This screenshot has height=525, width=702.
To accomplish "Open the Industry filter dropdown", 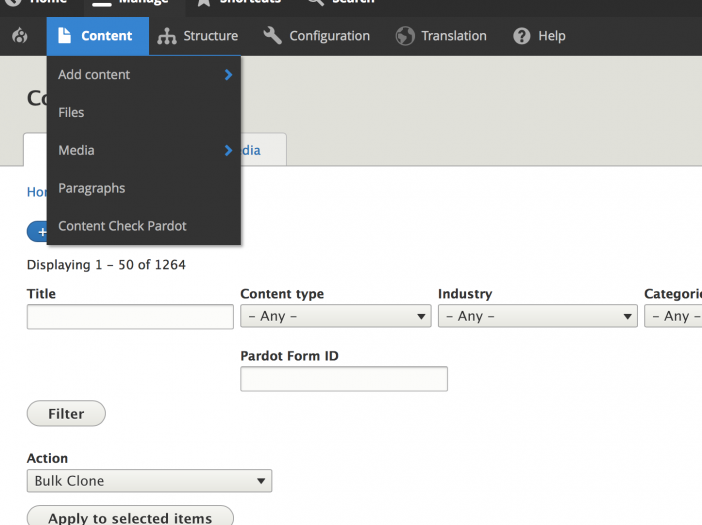I will click(x=537, y=316).
